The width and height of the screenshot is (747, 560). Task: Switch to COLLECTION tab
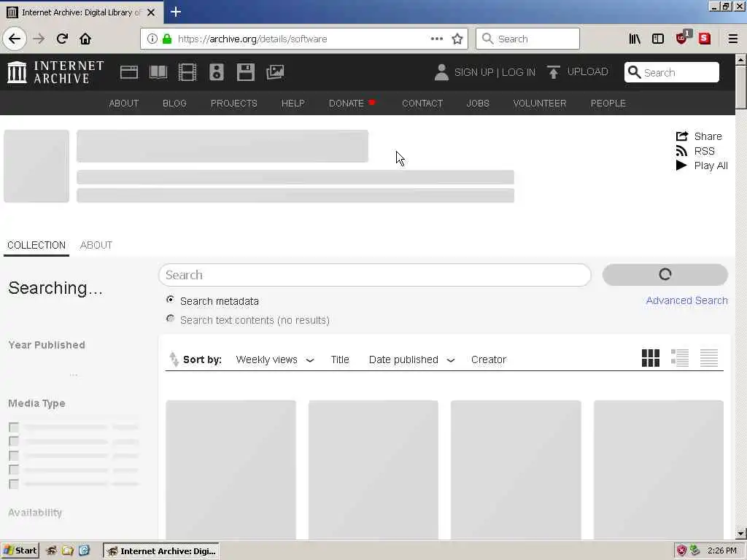(x=36, y=245)
